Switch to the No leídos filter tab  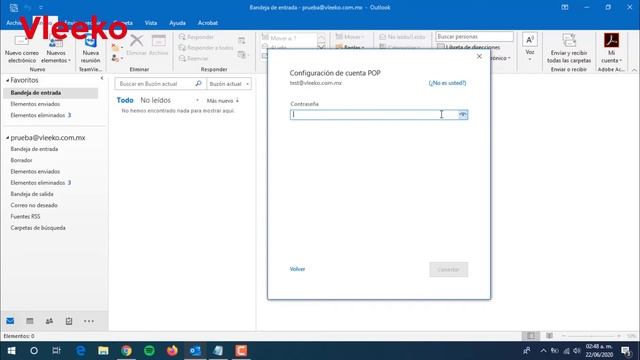click(156, 100)
